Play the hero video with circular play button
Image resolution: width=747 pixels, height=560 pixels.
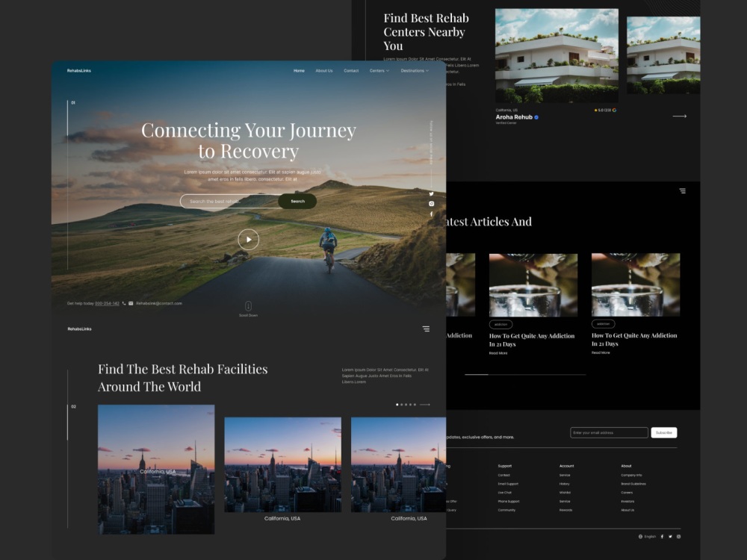coord(248,240)
